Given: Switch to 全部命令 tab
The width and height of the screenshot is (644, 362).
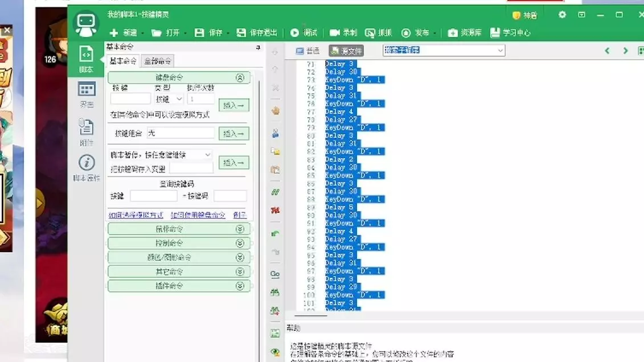Looking at the screenshot, I should (x=157, y=61).
